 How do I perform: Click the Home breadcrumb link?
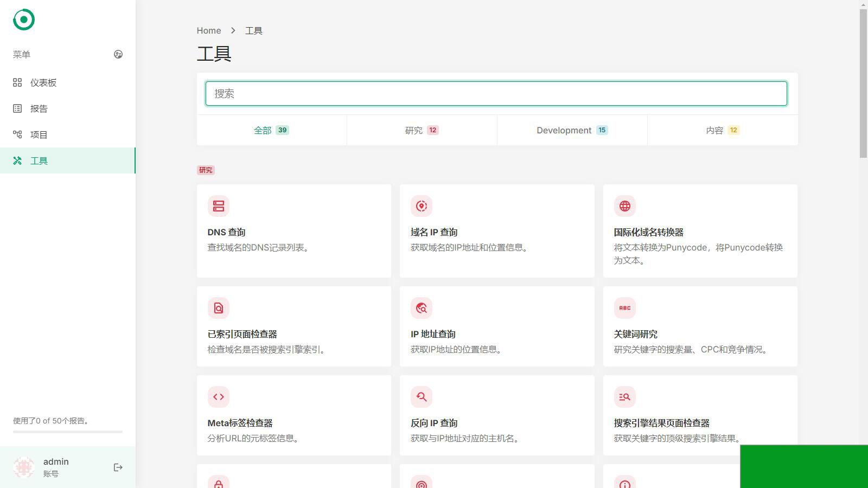[209, 30]
